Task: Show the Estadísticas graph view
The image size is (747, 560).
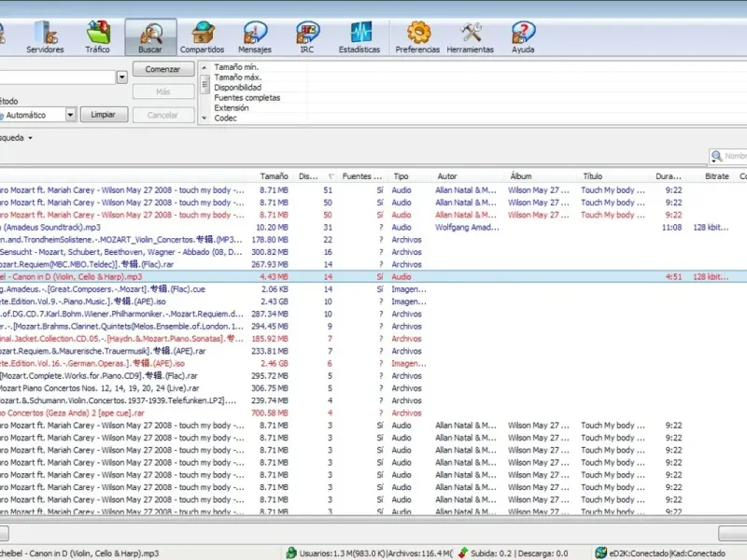Action: (x=359, y=37)
